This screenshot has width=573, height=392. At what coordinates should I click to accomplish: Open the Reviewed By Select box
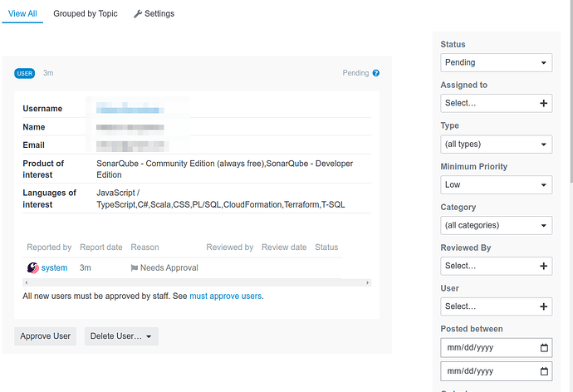[x=497, y=266]
